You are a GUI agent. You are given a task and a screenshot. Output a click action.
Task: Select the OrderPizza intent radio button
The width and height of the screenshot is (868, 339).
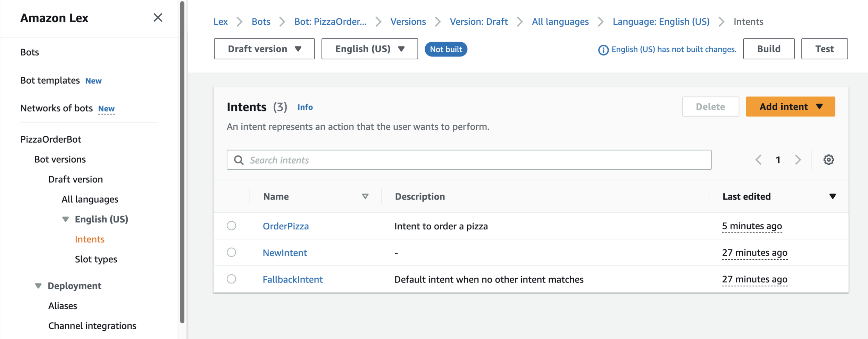pyautogui.click(x=232, y=226)
